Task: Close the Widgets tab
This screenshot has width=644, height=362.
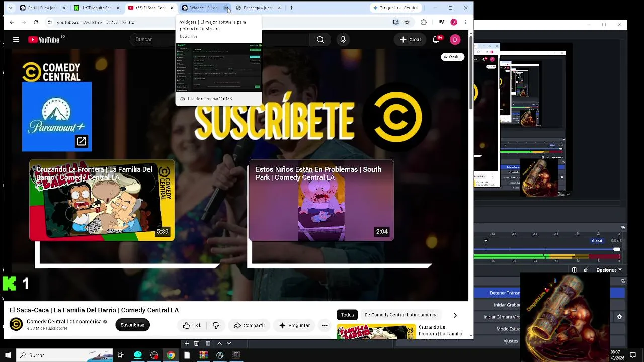Action: (x=226, y=8)
